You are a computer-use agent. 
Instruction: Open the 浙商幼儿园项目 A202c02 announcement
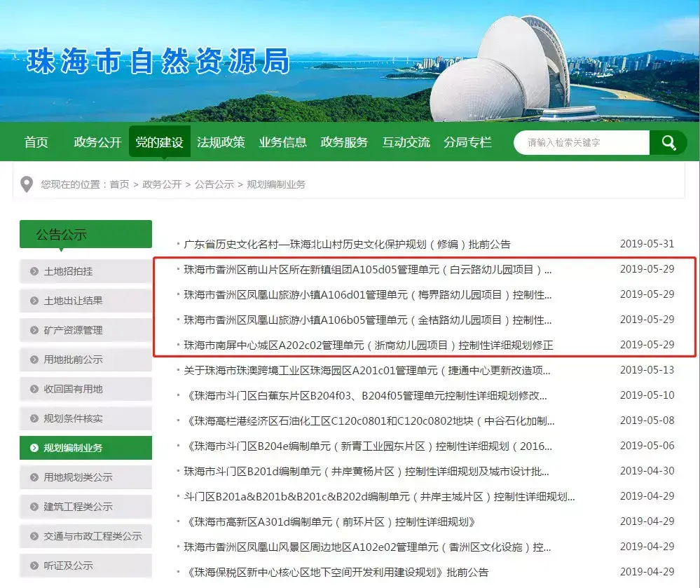[369, 345]
